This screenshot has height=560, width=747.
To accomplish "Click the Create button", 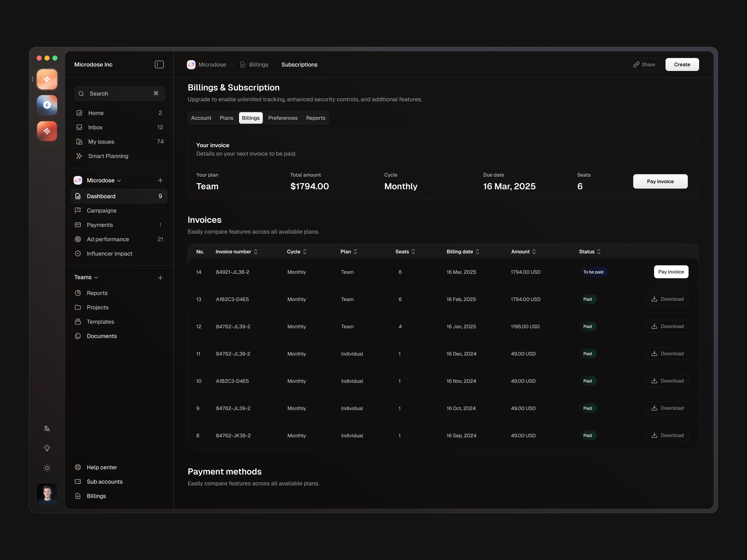I will tap(682, 64).
